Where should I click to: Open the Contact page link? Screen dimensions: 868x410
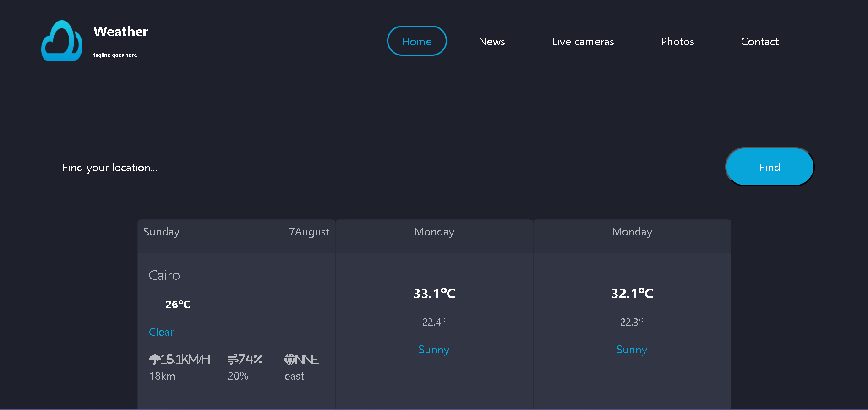coord(760,42)
